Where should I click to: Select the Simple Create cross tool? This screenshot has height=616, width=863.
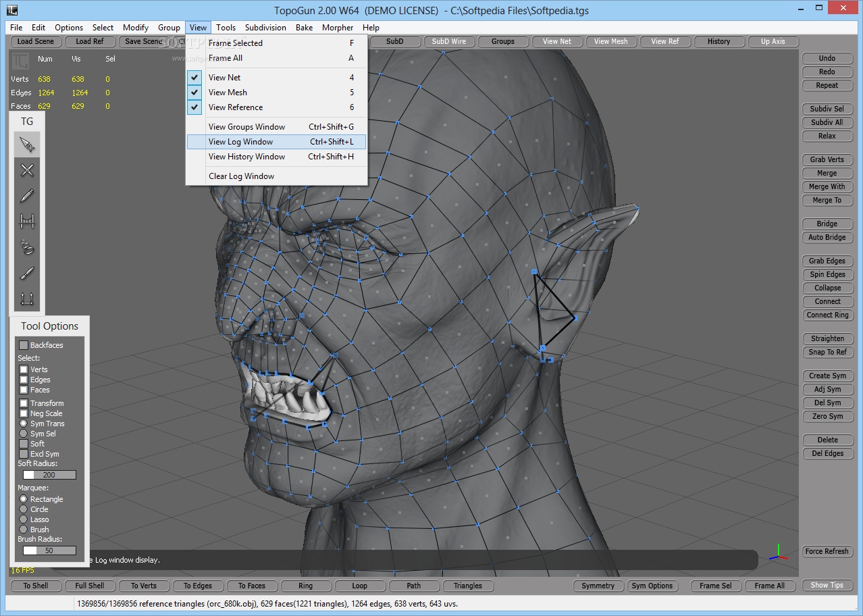[27, 170]
